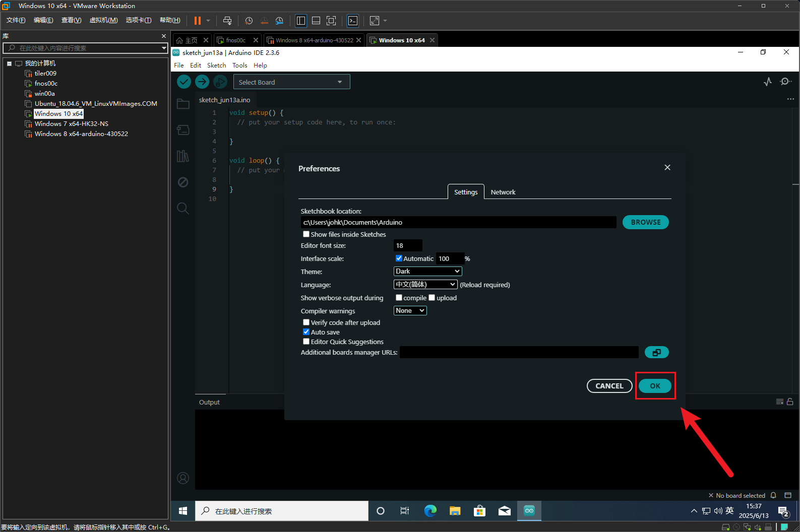800x532 pixels.
Task: Click the CANCEL button
Action: pyautogui.click(x=609, y=386)
